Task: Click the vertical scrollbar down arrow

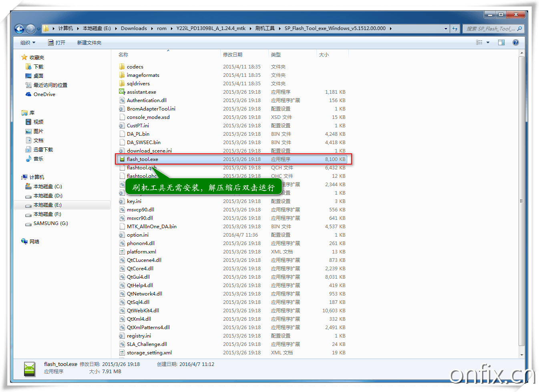Action: (521, 355)
